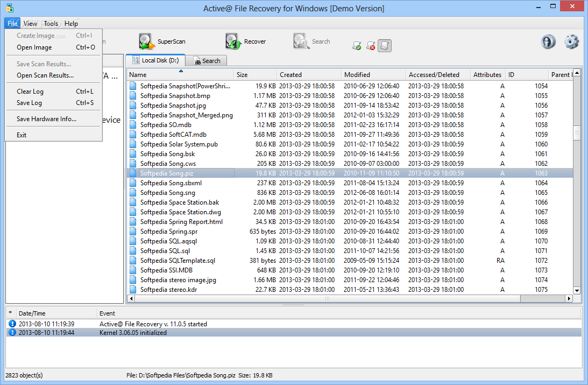Click the Recover toolbar button
The height and width of the screenshot is (385, 588).
point(246,41)
